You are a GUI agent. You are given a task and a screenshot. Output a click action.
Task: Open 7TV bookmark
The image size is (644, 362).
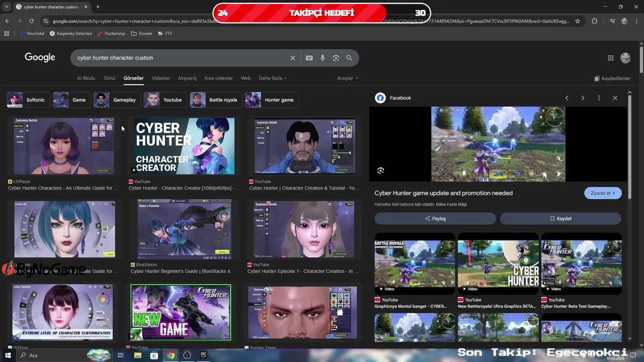(x=165, y=34)
